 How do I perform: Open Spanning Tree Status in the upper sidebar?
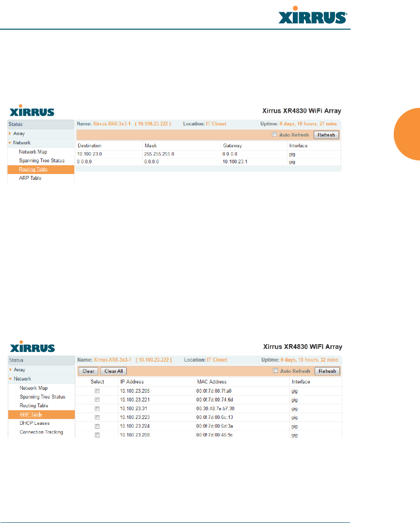pos(42,160)
